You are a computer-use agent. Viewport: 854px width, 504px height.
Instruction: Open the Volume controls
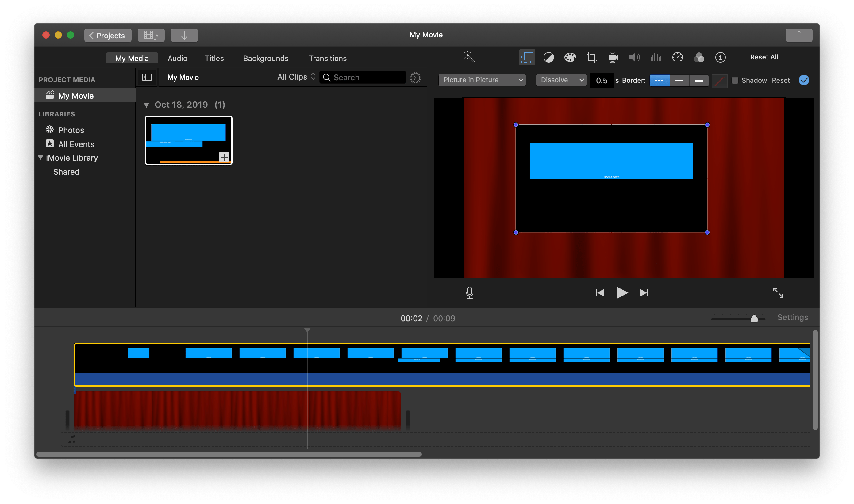[634, 57]
